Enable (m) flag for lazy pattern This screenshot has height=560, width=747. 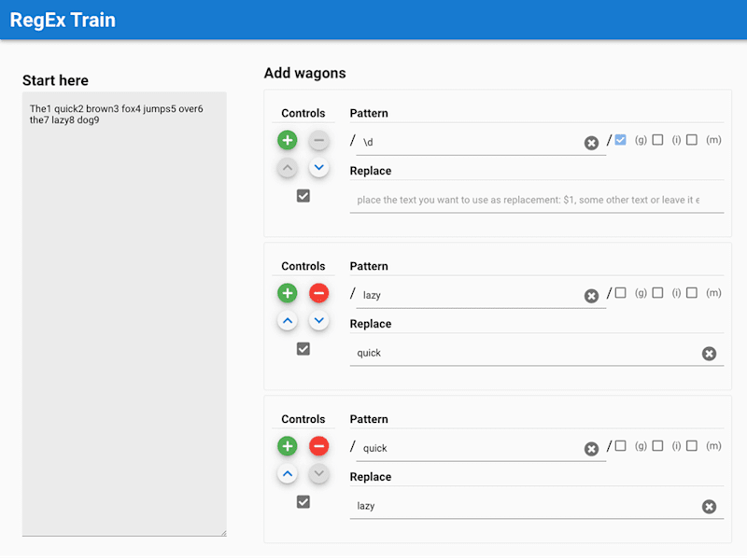tap(692, 292)
